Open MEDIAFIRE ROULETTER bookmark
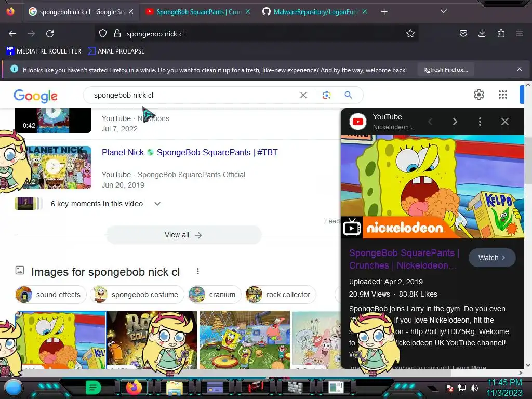The height and width of the screenshot is (399, 532). pos(44,51)
